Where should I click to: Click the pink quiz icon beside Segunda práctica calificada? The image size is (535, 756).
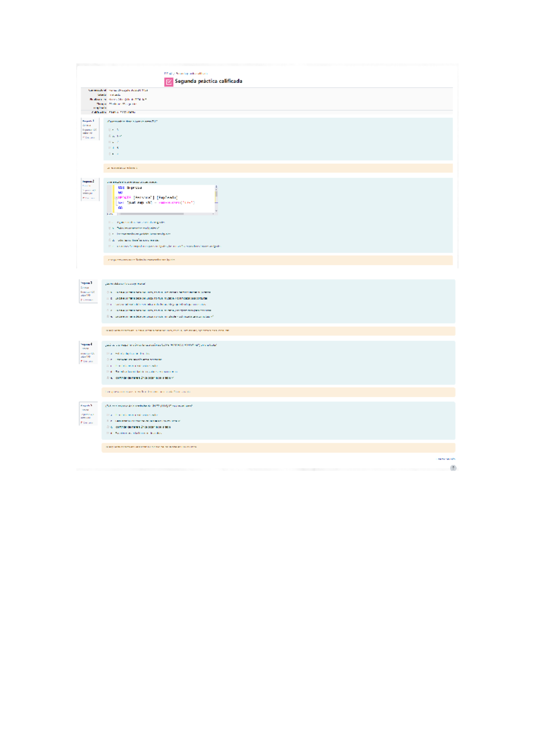169,82
